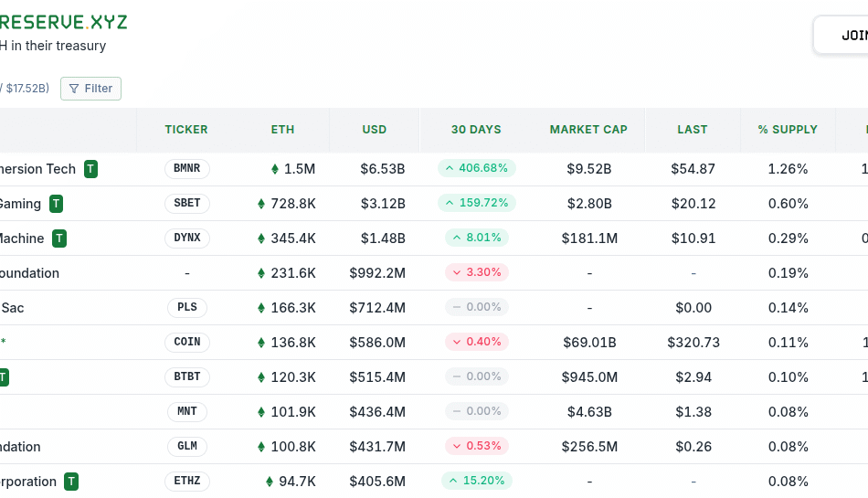The height and width of the screenshot is (498, 868).
Task: Click the 159.72% 30-day change pill
Action: (x=477, y=203)
